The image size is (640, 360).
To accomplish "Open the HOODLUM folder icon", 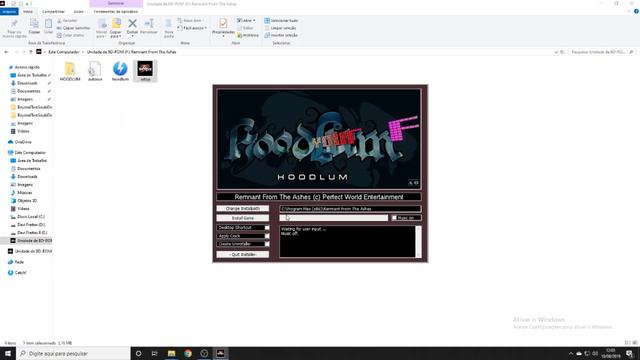I will click(x=70, y=71).
